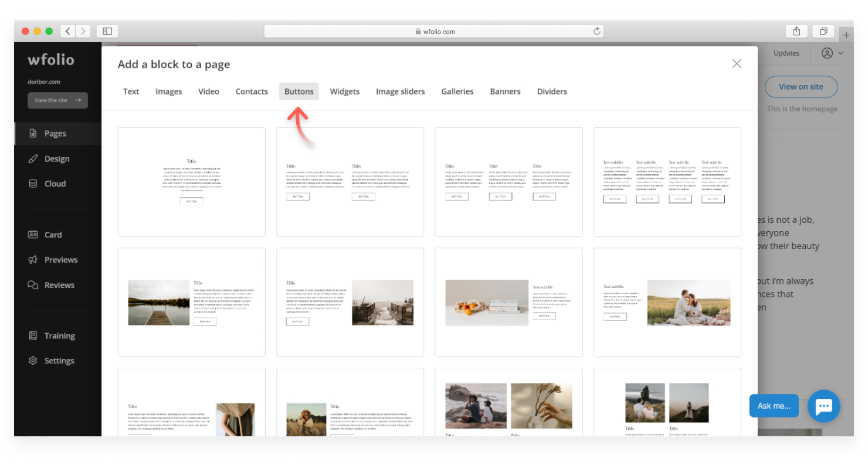
Task: Click the Safari address bar
Action: pos(434,31)
